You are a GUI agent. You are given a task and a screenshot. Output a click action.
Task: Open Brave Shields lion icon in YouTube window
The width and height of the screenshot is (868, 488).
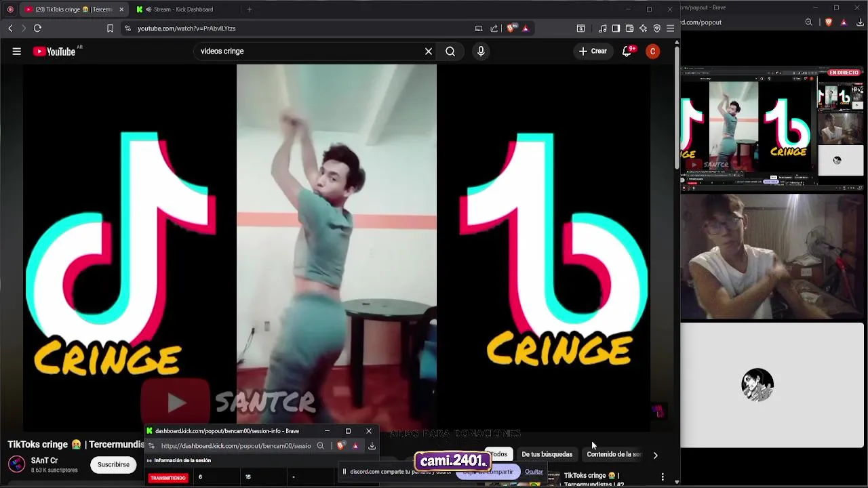[511, 28]
